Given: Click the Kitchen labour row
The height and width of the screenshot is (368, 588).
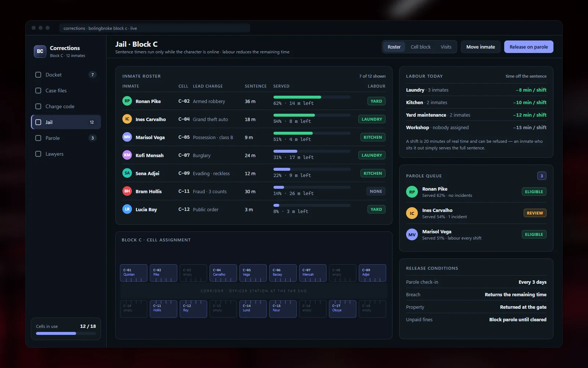Looking at the screenshot, I should coord(476,102).
